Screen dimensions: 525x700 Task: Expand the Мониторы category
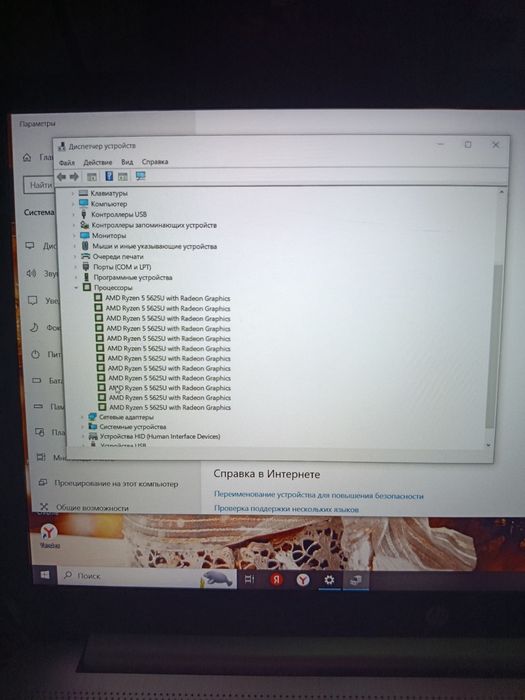coord(75,236)
